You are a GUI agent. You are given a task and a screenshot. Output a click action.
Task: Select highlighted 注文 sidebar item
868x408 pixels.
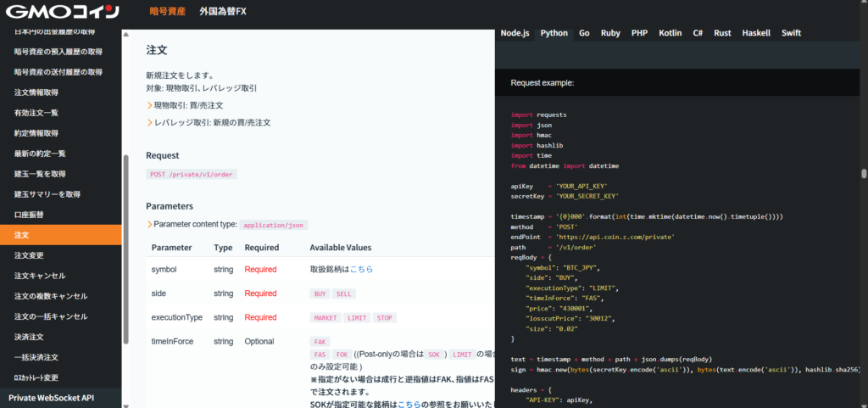coord(61,235)
